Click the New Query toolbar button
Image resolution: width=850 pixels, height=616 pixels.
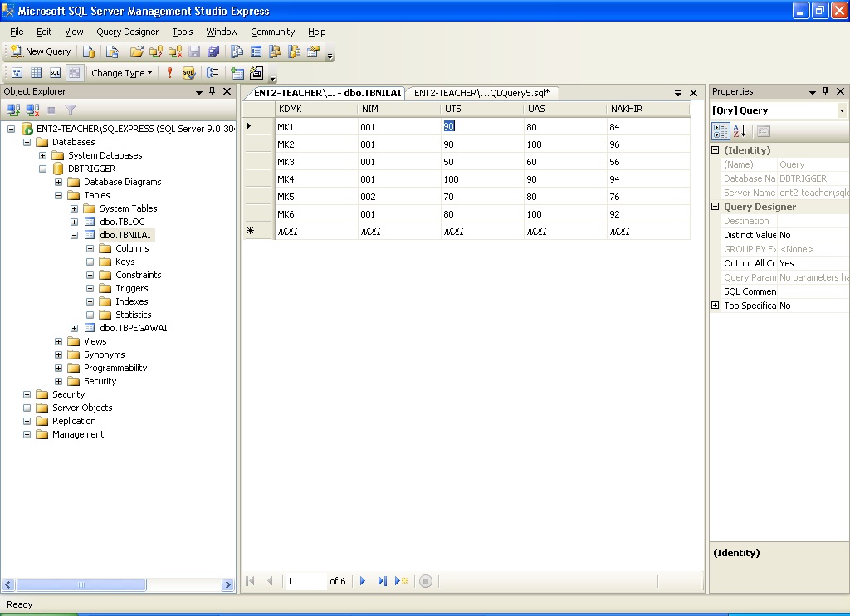click(x=40, y=51)
